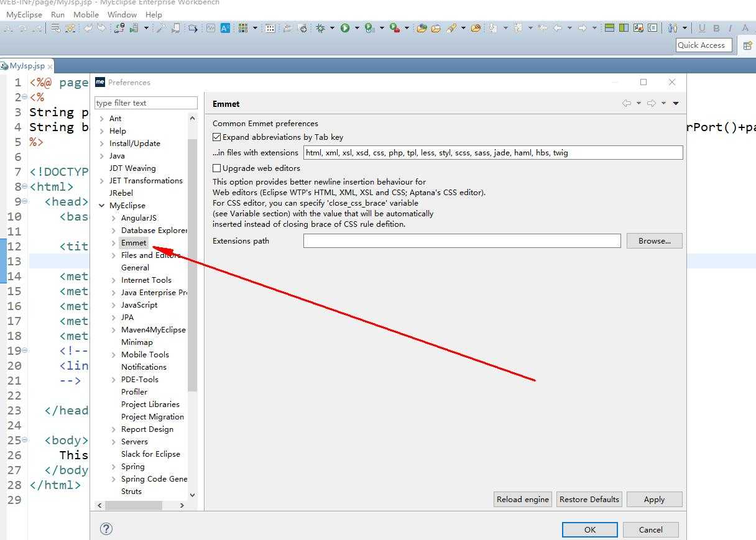Click the green Run button in the toolbar
This screenshot has height=540, width=756.
click(345, 28)
